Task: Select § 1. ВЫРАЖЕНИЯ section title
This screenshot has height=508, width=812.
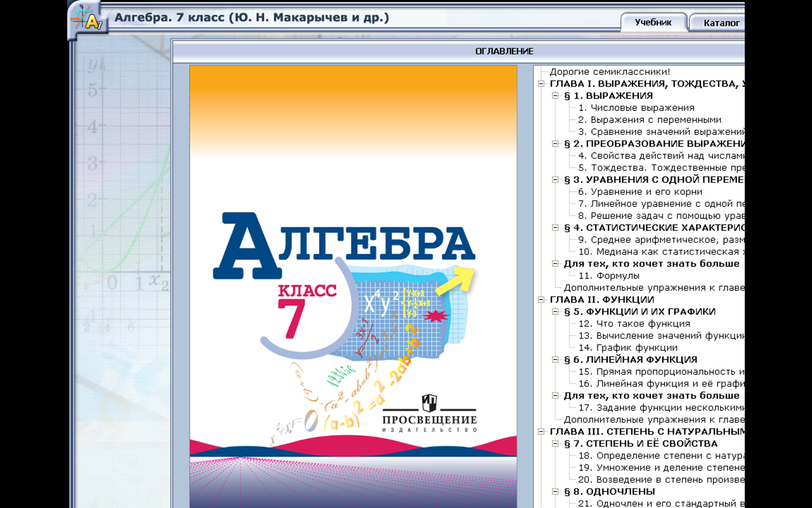Action: (608, 96)
